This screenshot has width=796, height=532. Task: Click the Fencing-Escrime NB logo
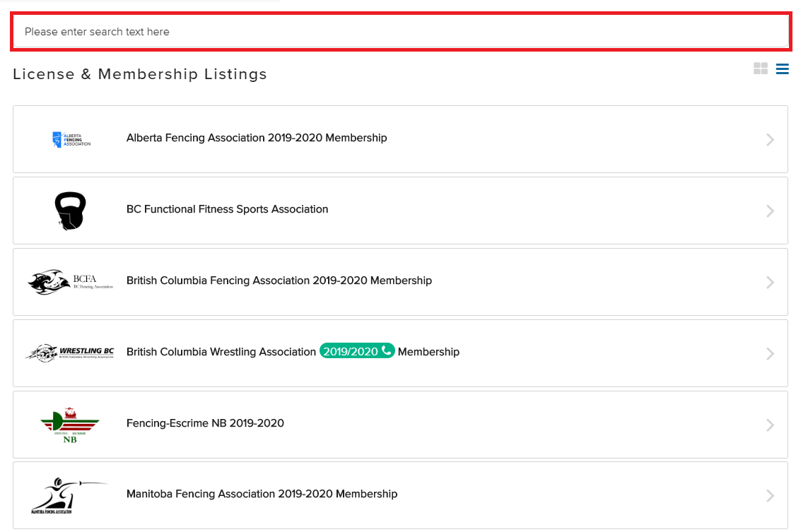tap(70, 425)
